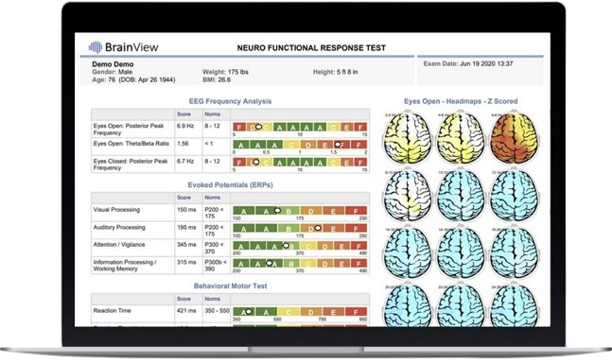Select the 16-18 Hz headmap
The height and width of the screenshot is (364, 612).
(461, 252)
